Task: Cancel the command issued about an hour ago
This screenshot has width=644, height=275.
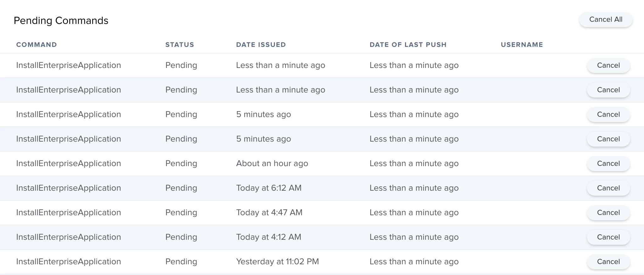Action: (608, 164)
